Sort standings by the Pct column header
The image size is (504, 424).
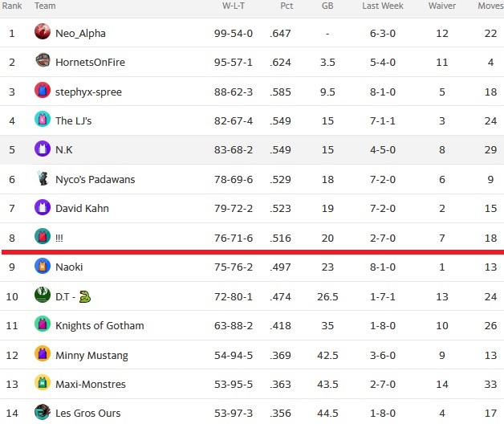287,6
